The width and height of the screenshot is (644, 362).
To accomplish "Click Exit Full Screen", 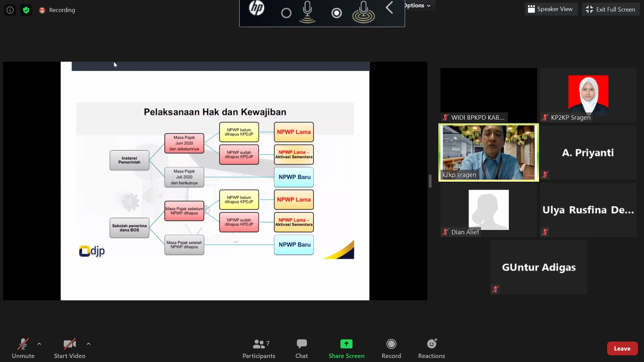I will click(x=610, y=9).
